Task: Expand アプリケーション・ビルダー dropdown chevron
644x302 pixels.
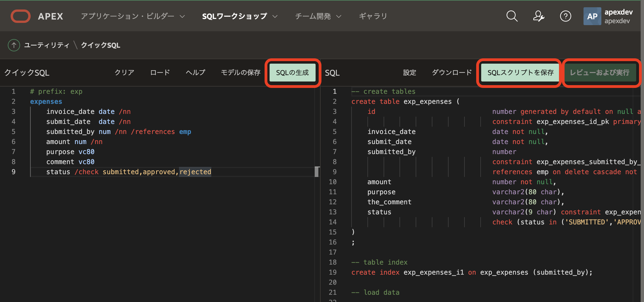Action: [x=182, y=16]
